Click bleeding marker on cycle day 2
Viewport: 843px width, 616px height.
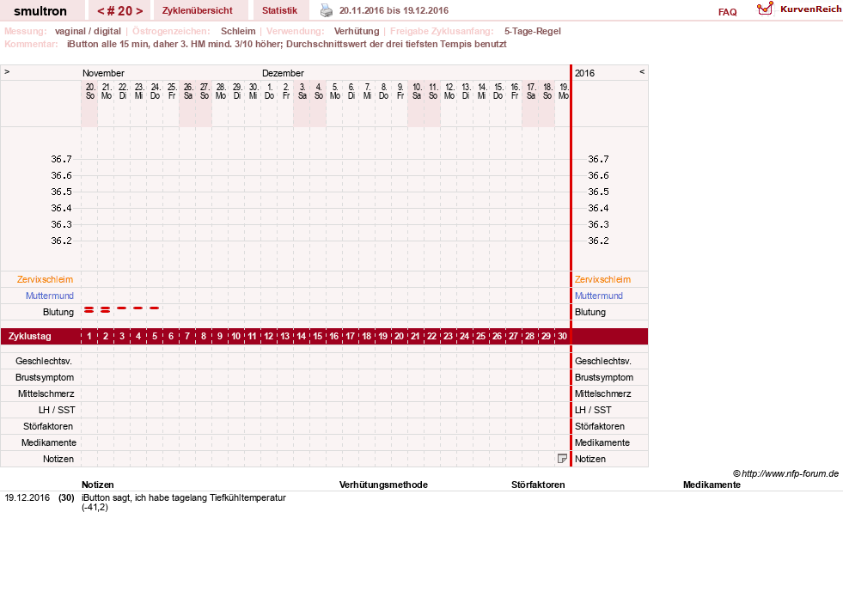[x=106, y=309]
